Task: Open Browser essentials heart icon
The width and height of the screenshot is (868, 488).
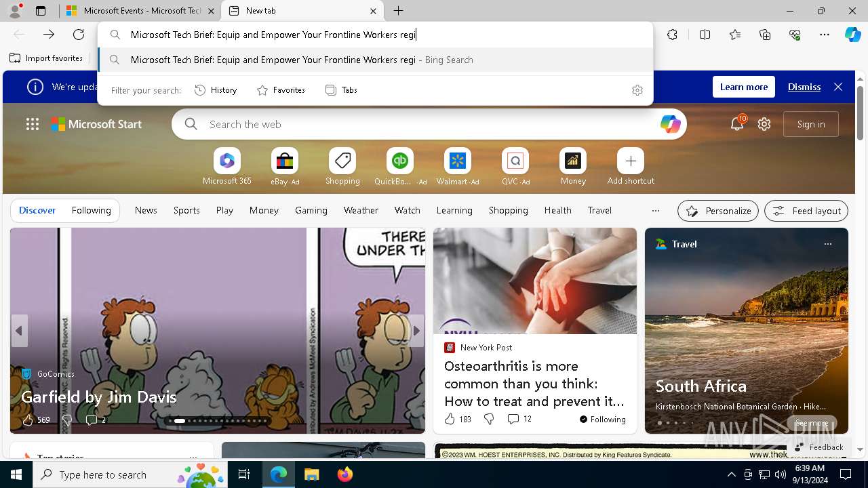Action: tap(795, 35)
